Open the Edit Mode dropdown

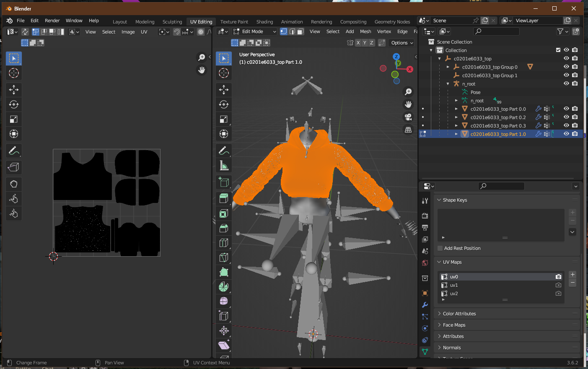coord(254,31)
